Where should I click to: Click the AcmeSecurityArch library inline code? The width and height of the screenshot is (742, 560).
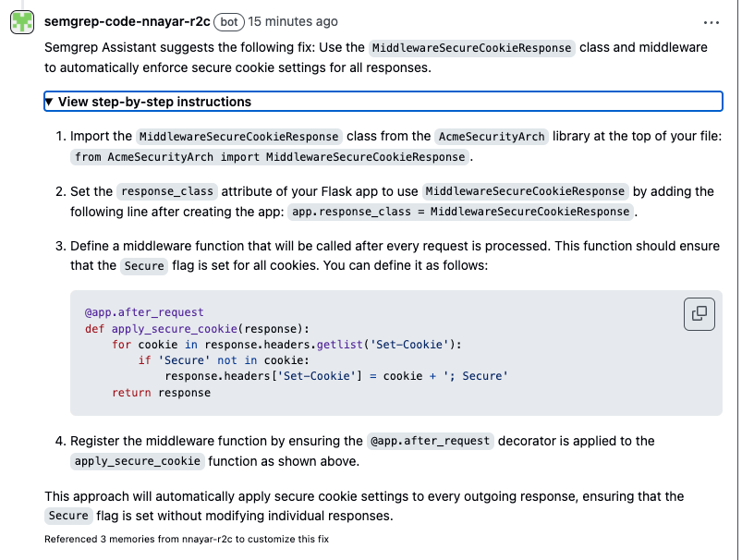pyautogui.click(x=492, y=137)
